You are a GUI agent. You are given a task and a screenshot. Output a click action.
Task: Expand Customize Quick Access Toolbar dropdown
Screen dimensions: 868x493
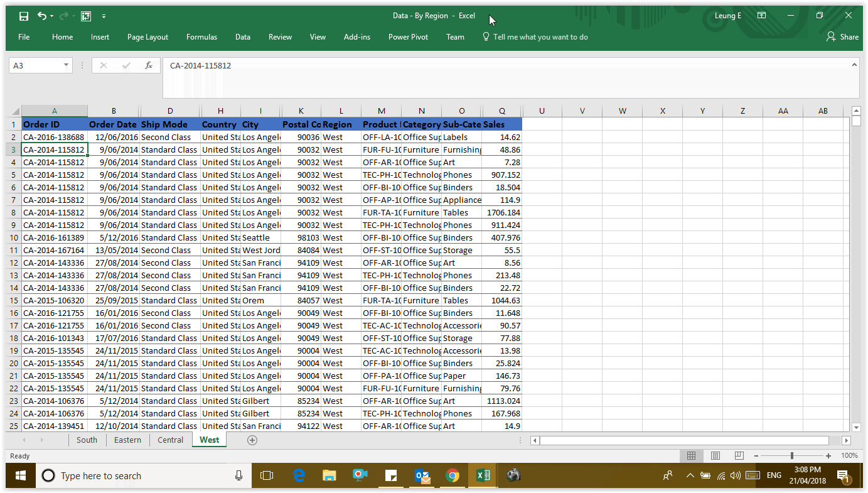click(104, 16)
